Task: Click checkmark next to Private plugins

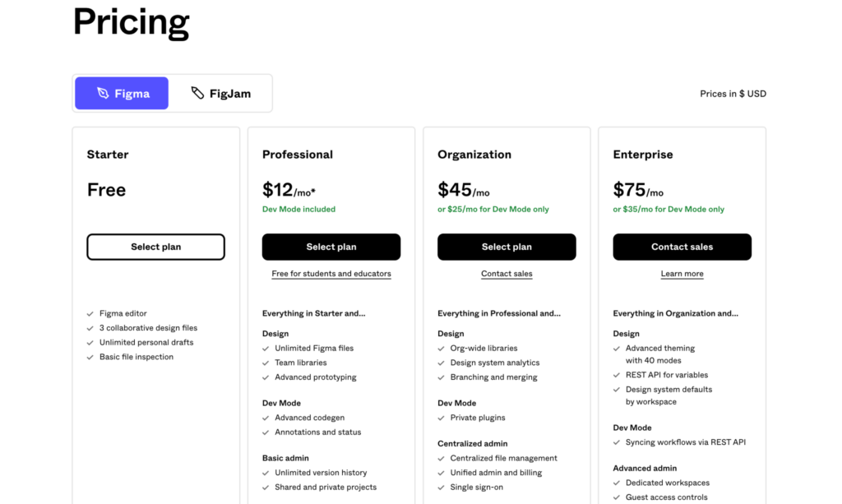Action: tap(441, 418)
